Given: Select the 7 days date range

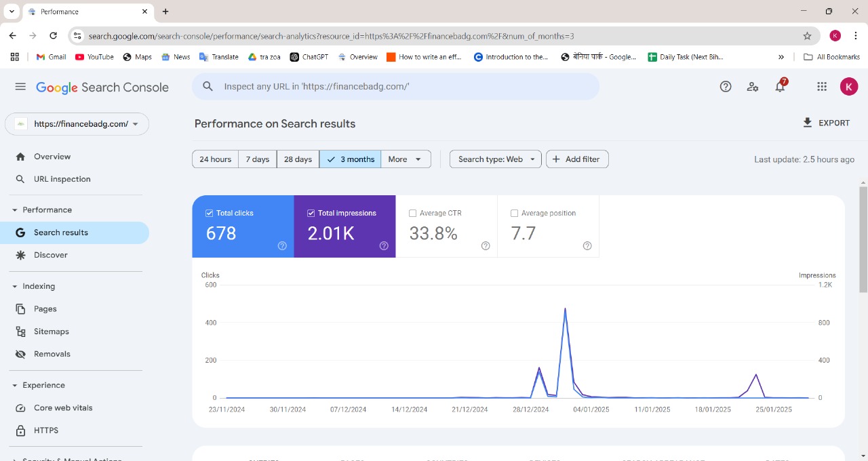Looking at the screenshot, I should point(258,159).
